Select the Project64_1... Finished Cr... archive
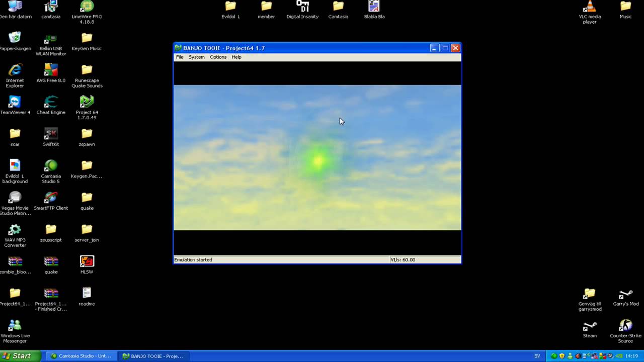The image size is (644, 362). pos(51,299)
